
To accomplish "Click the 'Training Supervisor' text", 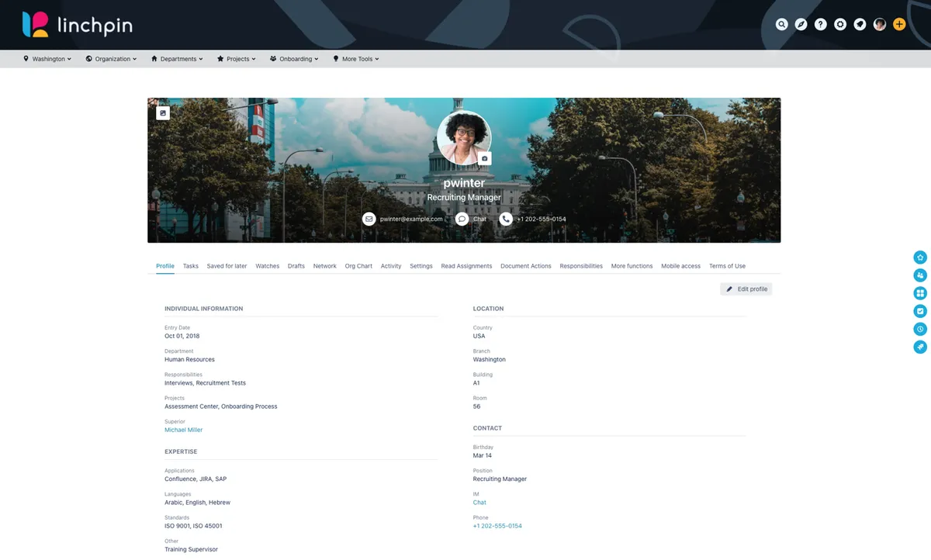I will [191, 549].
